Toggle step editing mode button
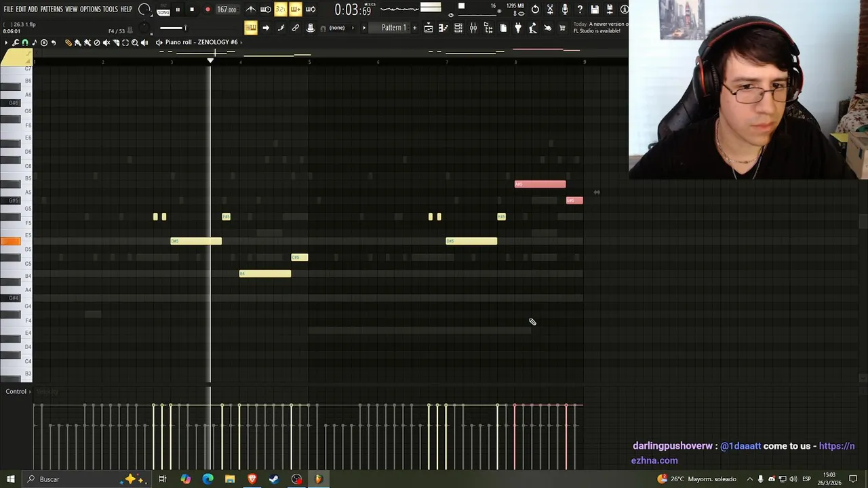This screenshot has height=488, width=868. [x=280, y=28]
